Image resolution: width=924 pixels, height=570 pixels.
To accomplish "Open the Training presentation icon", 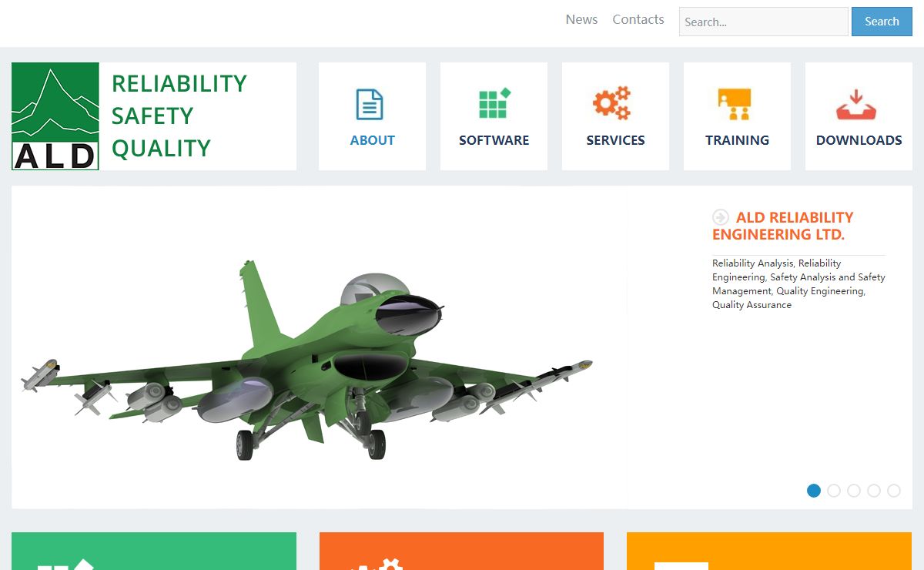I will click(x=734, y=104).
